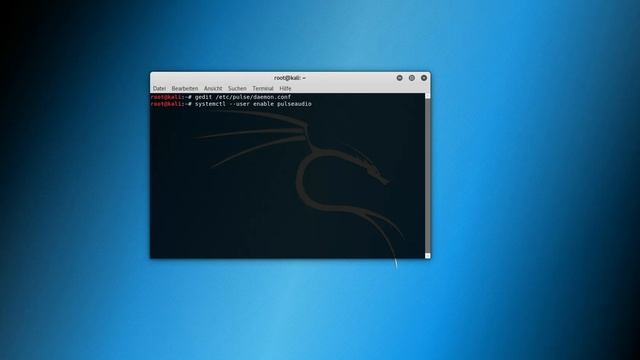Open the Terminal menu
Viewport: 640px width, 360px height.
(x=263, y=89)
